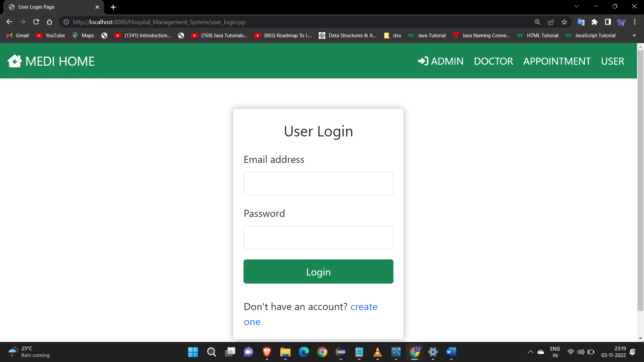The height and width of the screenshot is (362, 644).
Task: Focus the Password input field
Action: (x=318, y=237)
